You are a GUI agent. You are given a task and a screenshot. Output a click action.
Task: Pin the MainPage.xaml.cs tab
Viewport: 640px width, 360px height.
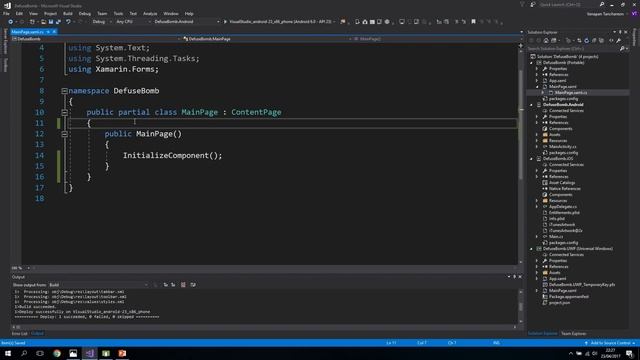point(48,32)
